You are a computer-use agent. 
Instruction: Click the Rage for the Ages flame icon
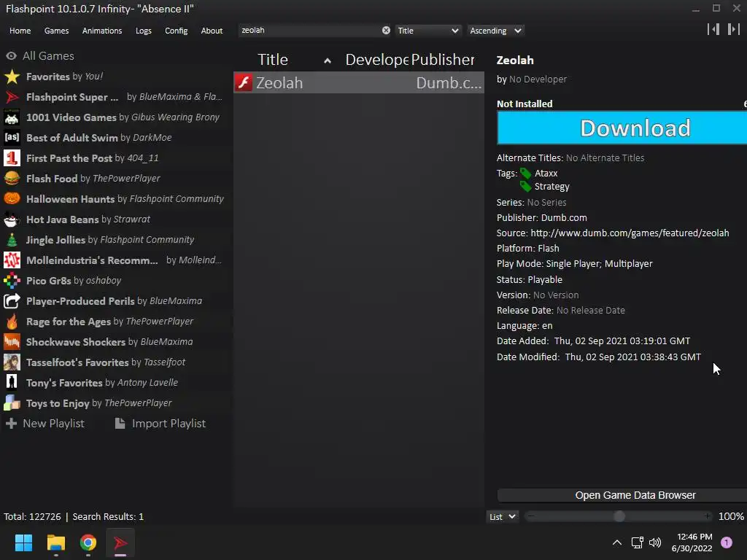click(x=12, y=322)
